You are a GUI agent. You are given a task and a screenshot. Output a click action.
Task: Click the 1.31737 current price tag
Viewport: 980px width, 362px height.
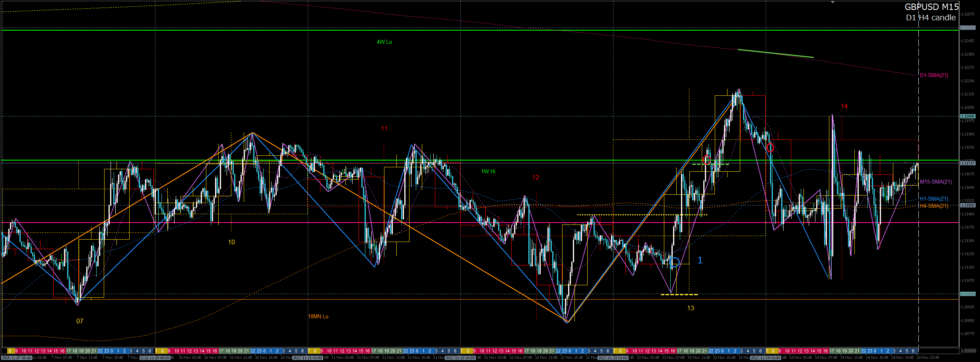tap(967, 163)
